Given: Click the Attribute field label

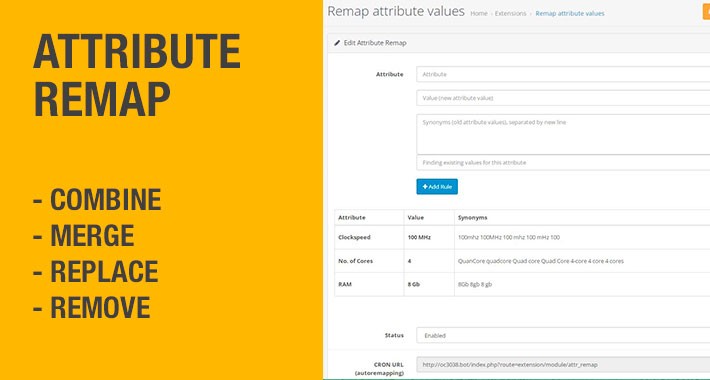Looking at the screenshot, I should click(x=389, y=74).
